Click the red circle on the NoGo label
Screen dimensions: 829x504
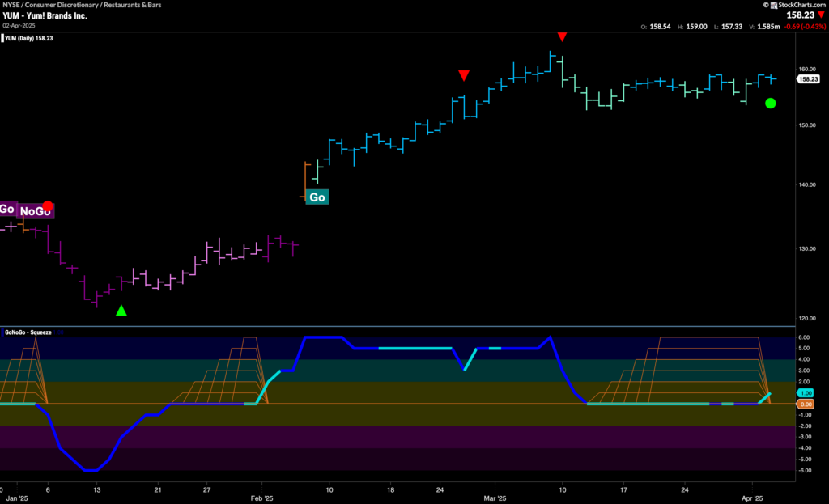pyautogui.click(x=48, y=205)
